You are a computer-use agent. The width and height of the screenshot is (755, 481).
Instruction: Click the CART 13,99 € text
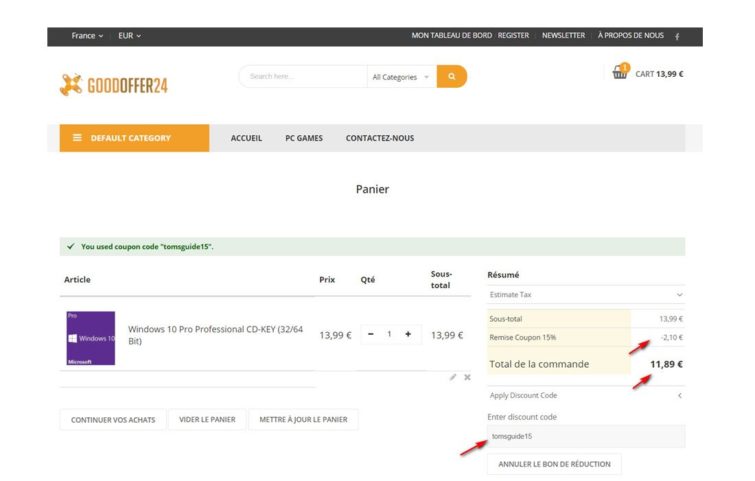point(659,74)
